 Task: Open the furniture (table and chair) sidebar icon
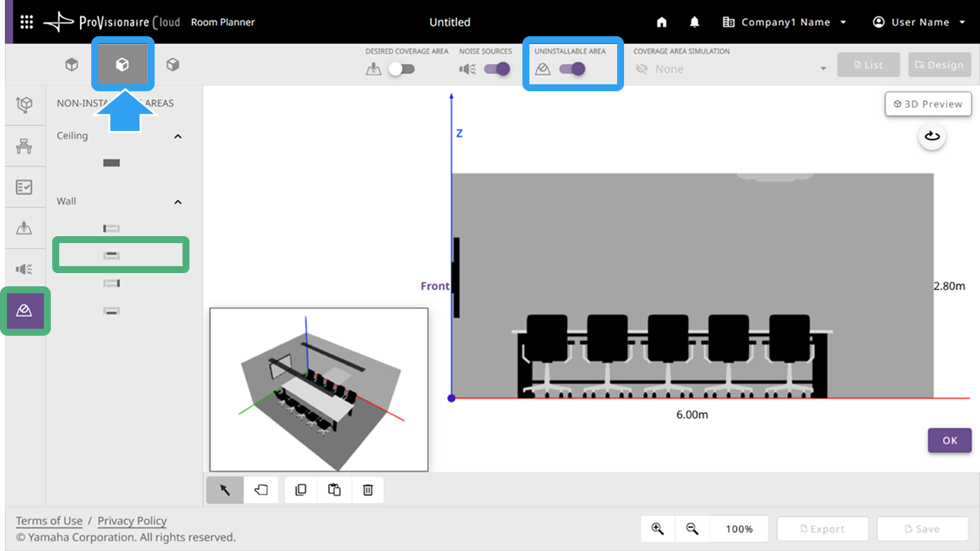point(24,146)
